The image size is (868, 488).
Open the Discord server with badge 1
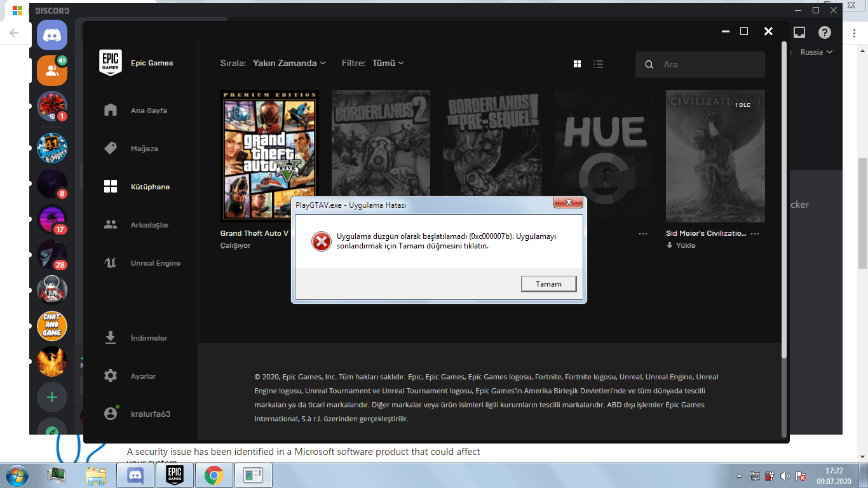pyautogui.click(x=52, y=106)
